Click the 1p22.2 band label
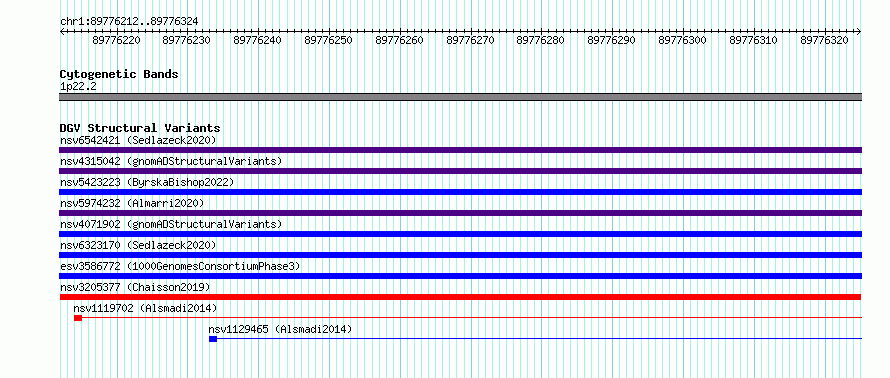 77,87
